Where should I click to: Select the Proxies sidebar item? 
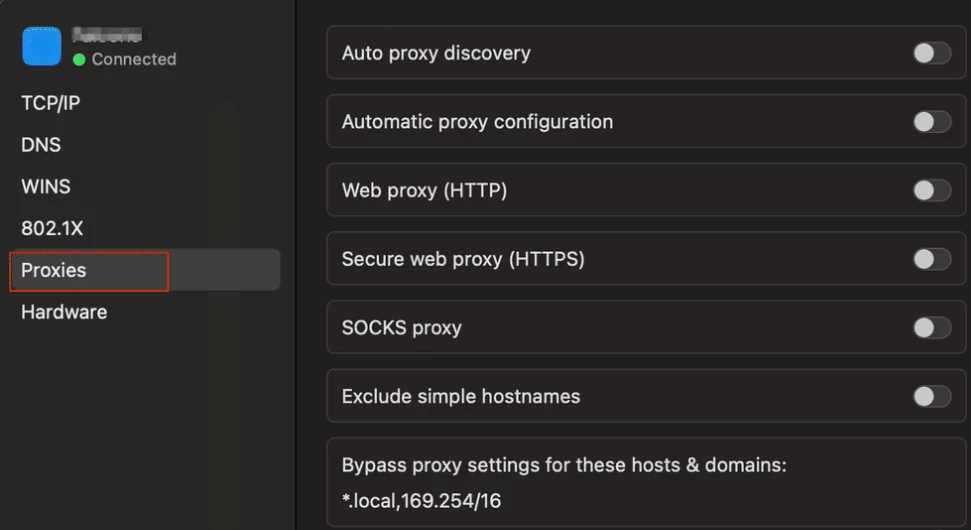pos(145,270)
